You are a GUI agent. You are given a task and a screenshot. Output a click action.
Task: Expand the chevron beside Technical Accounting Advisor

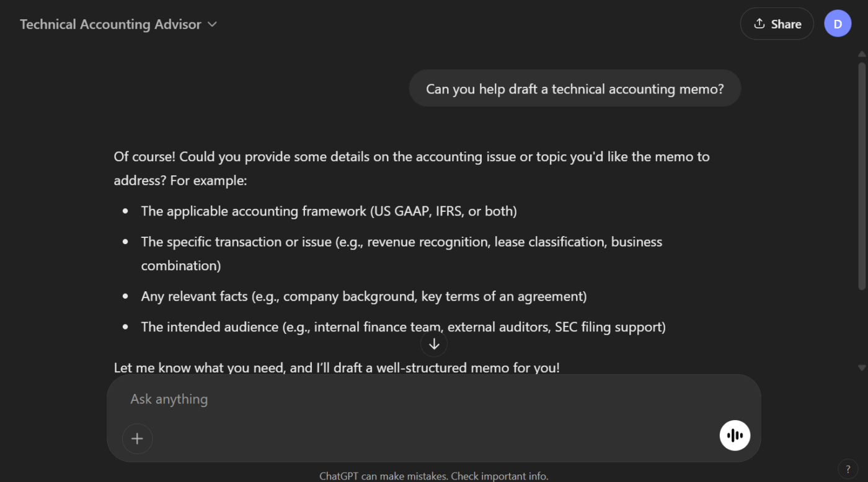[x=212, y=24]
